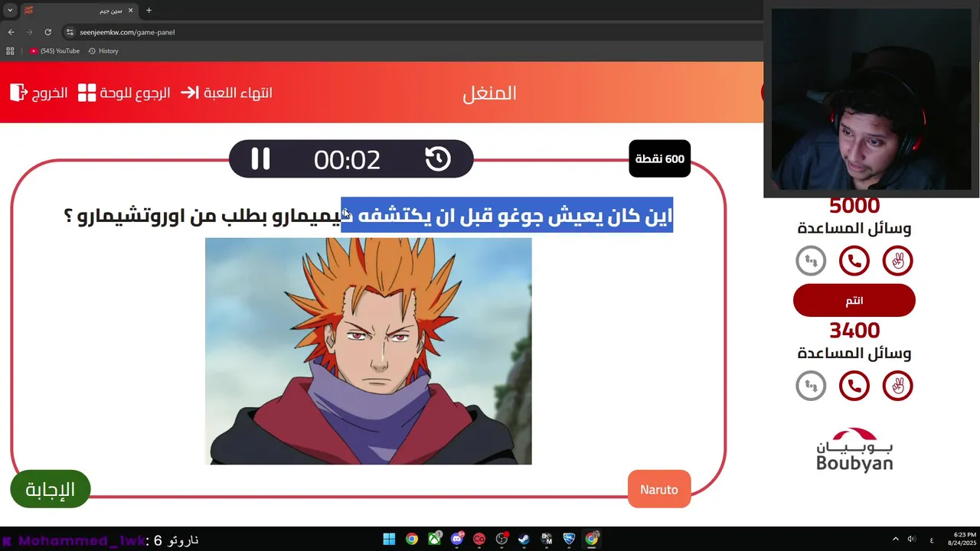Use the first team's phone call lifeline
Screen dimensions: 980x551
[854, 261]
